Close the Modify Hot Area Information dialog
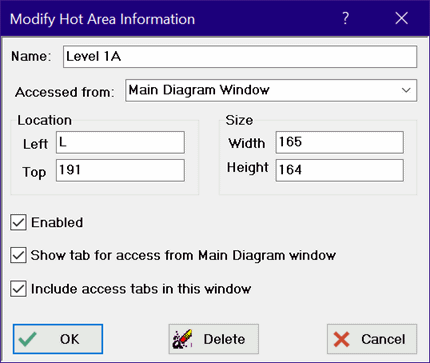This screenshot has height=363, width=430. point(401,18)
